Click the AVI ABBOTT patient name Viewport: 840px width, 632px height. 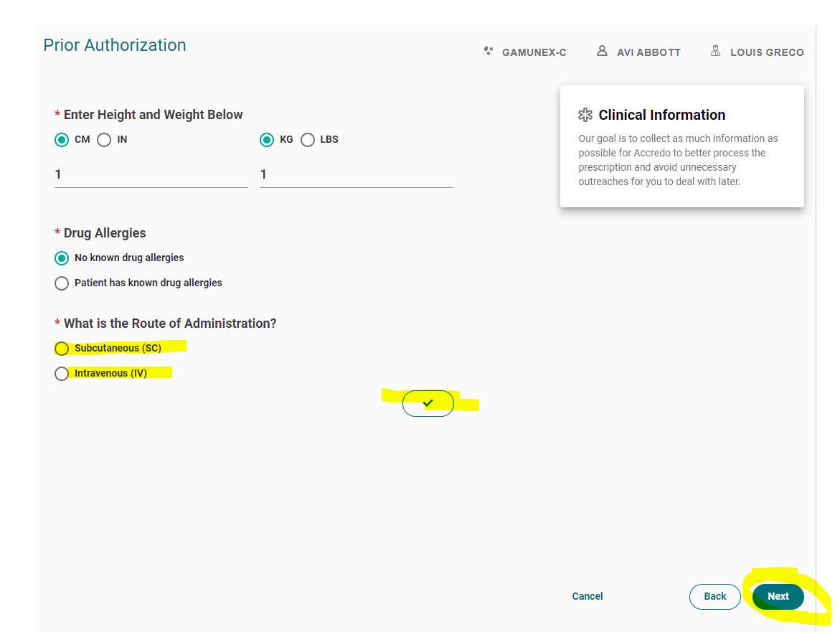click(648, 52)
